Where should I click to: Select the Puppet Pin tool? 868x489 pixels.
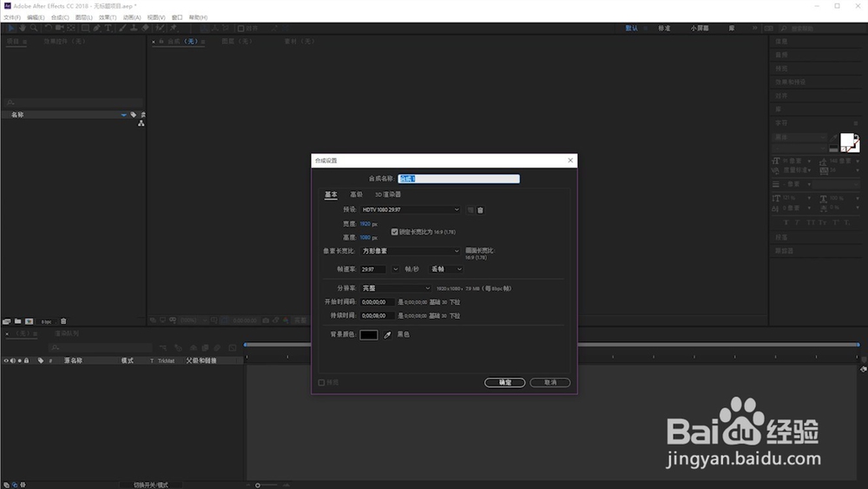pyautogui.click(x=174, y=28)
